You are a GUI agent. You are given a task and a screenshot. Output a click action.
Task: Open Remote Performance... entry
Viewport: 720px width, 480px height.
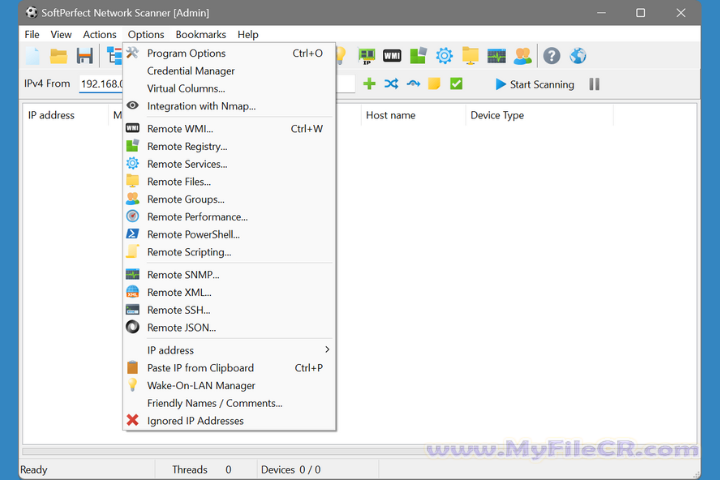pyautogui.click(x=229, y=217)
